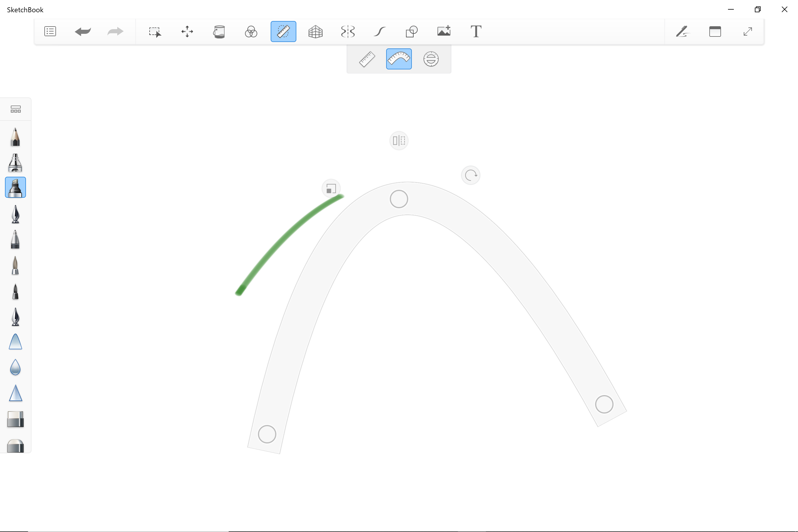Select the pencil brush
This screenshot has height=532, width=798.
click(15, 137)
